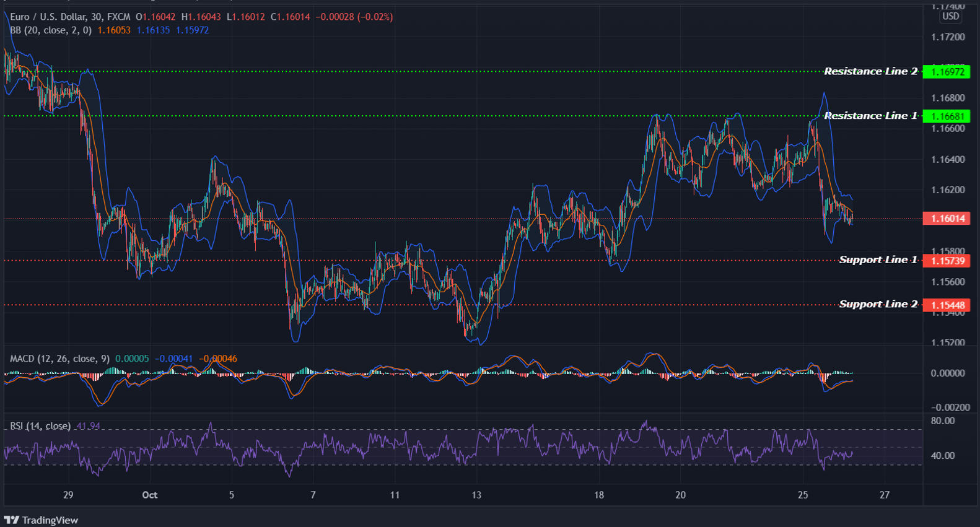Click the Support Line 2 label
The height and width of the screenshot is (527, 980).
(878, 304)
